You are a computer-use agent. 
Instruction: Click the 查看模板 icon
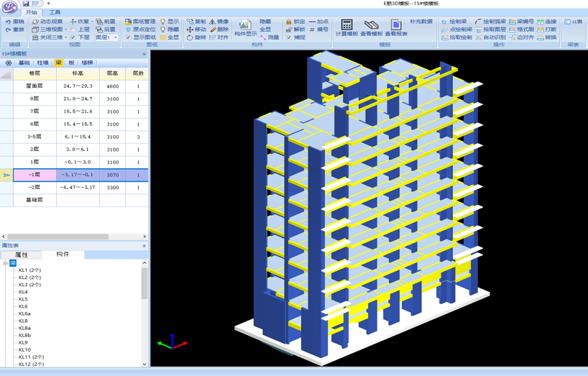(x=371, y=28)
